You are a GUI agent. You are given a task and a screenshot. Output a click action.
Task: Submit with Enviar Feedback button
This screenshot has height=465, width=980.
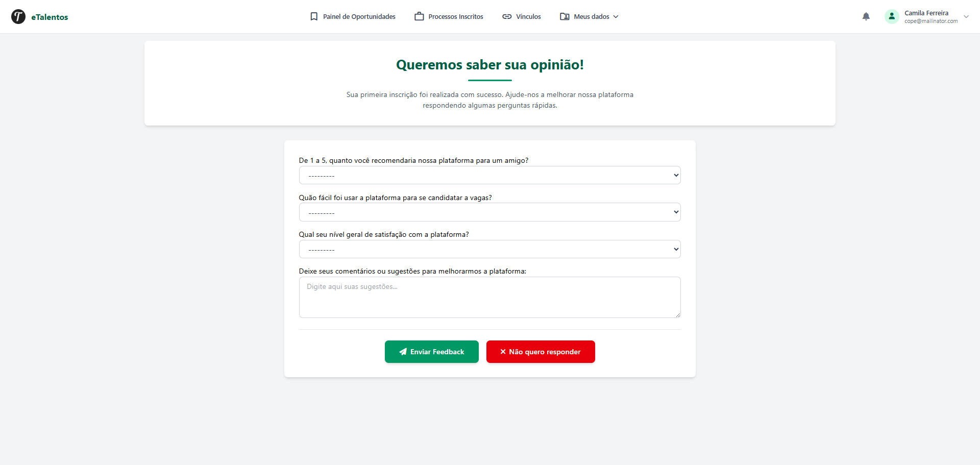click(x=432, y=352)
